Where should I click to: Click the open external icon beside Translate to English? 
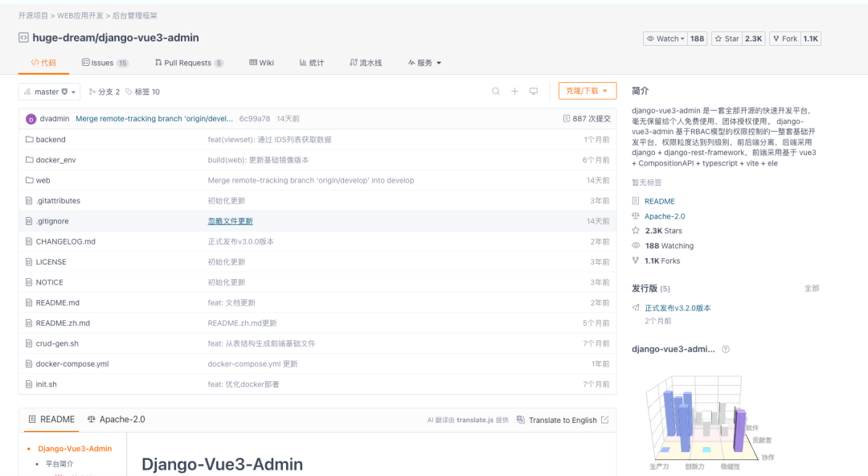pos(605,420)
